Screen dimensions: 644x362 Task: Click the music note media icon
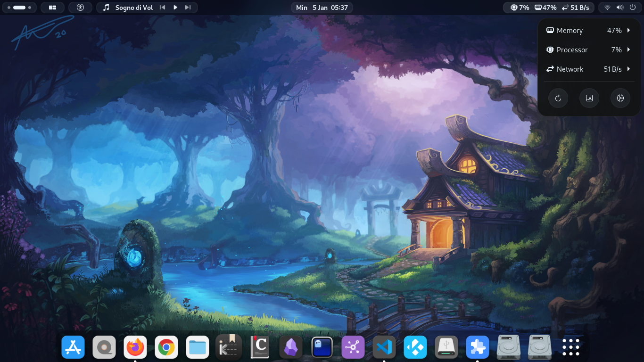[x=106, y=8]
